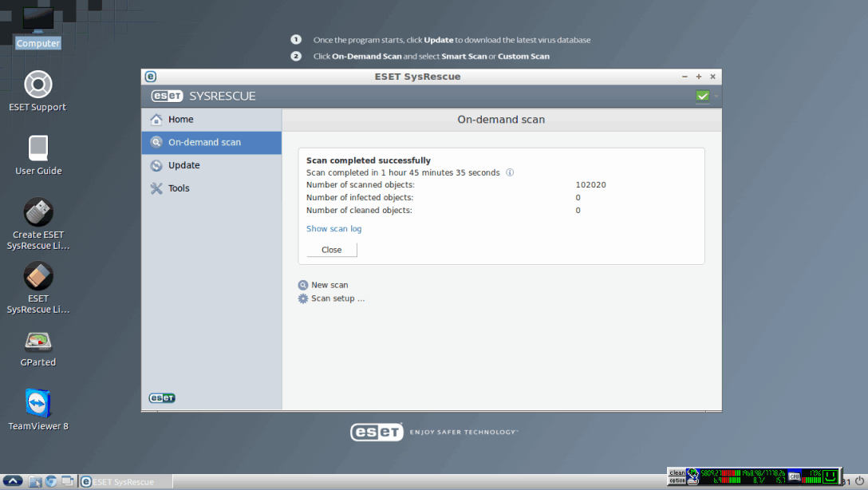
Task: Click the wrench icon beside Tools
Action: point(156,188)
